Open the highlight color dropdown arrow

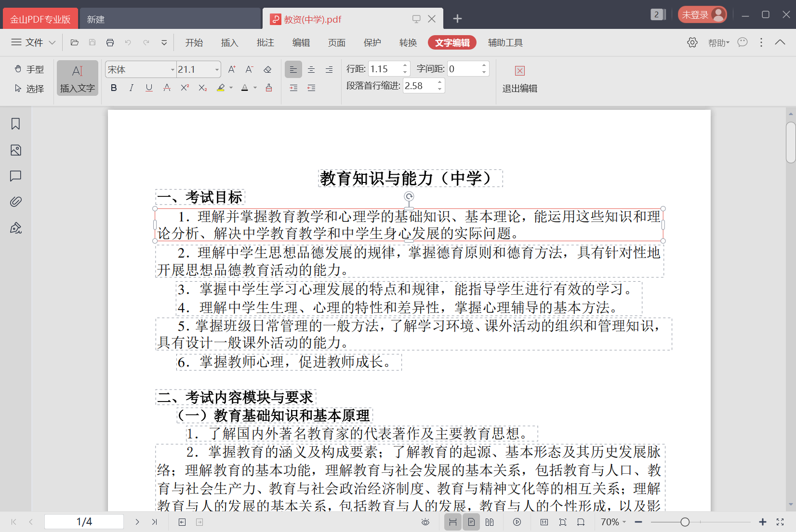click(x=231, y=88)
